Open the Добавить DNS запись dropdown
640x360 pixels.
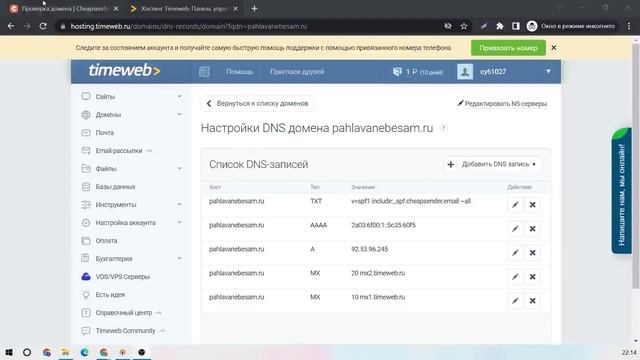pyautogui.click(x=493, y=164)
